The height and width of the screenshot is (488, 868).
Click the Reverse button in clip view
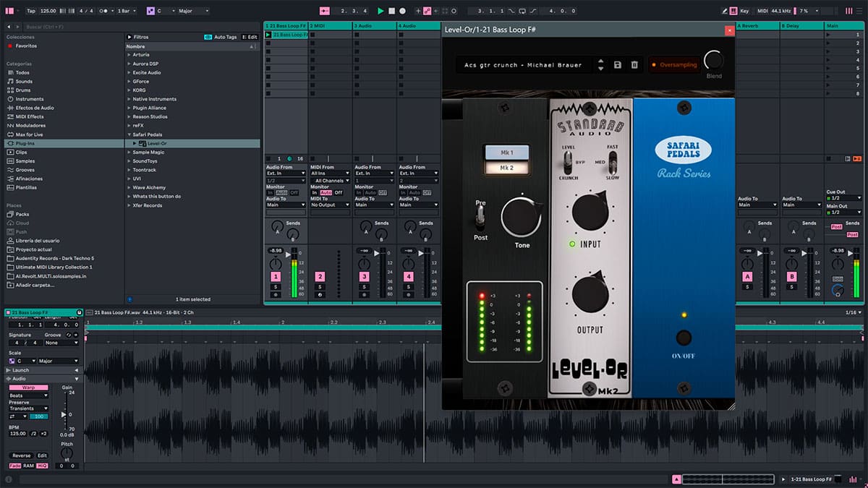point(21,455)
